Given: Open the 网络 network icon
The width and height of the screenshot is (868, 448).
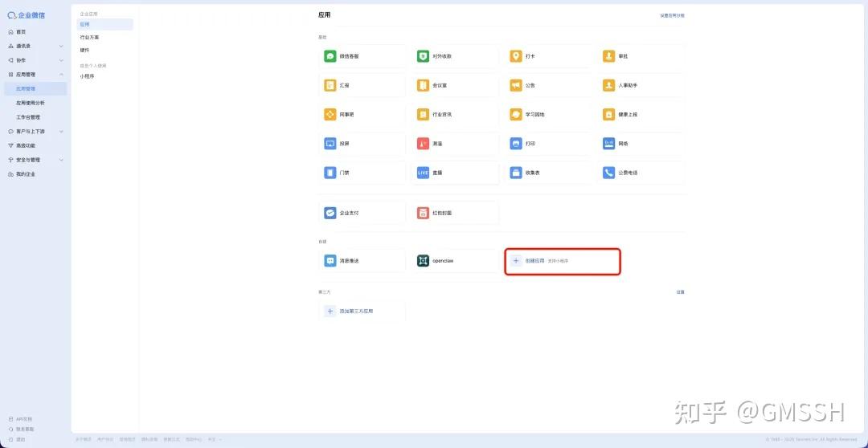Looking at the screenshot, I should click(x=609, y=143).
